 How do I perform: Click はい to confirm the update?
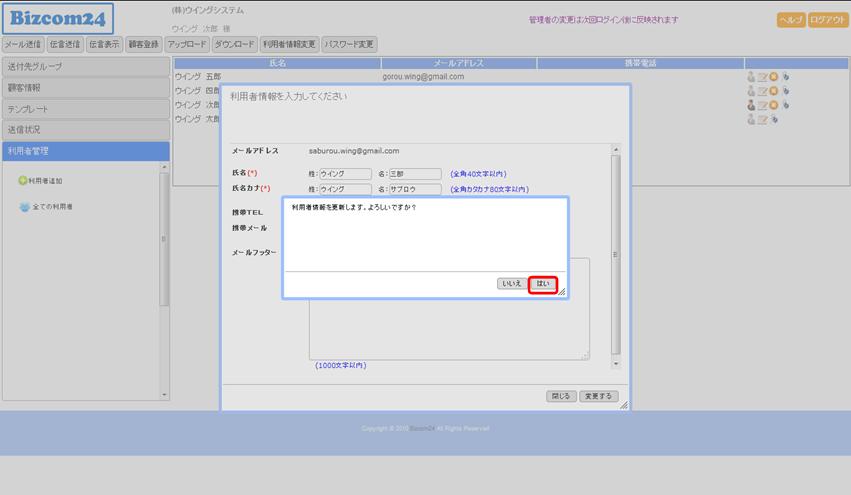542,284
